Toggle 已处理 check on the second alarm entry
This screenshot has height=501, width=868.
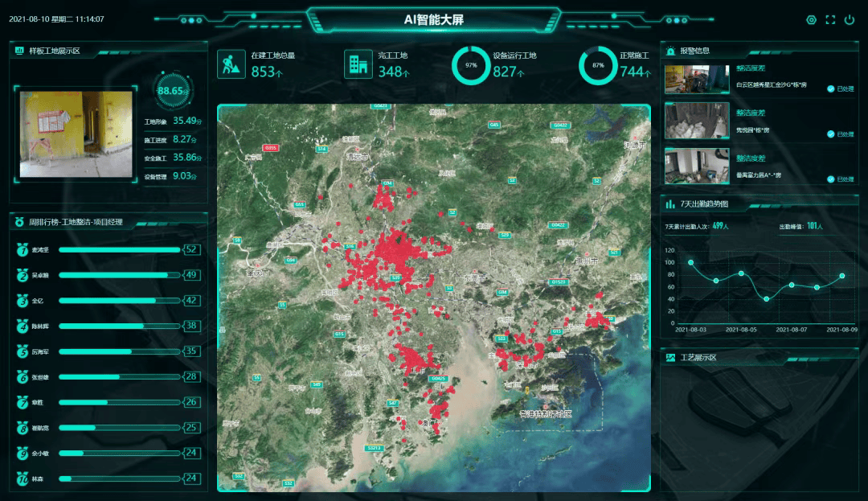(831, 134)
